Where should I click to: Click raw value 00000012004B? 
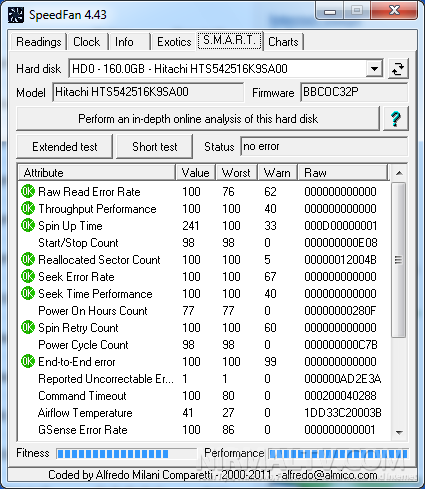click(x=340, y=260)
